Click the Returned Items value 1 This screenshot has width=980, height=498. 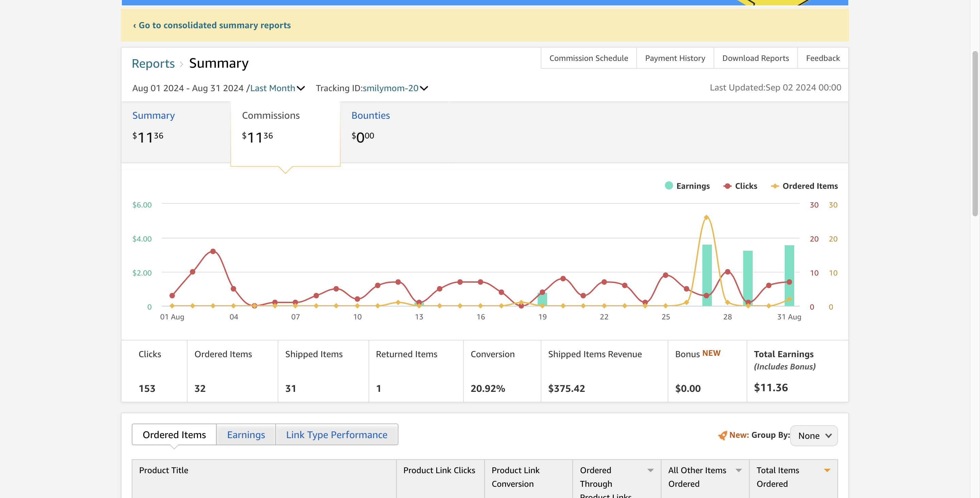(x=378, y=388)
